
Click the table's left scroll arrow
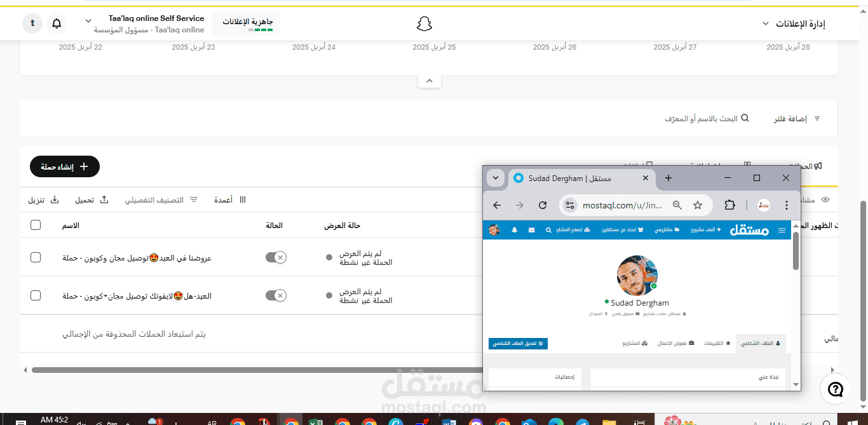tap(25, 370)
